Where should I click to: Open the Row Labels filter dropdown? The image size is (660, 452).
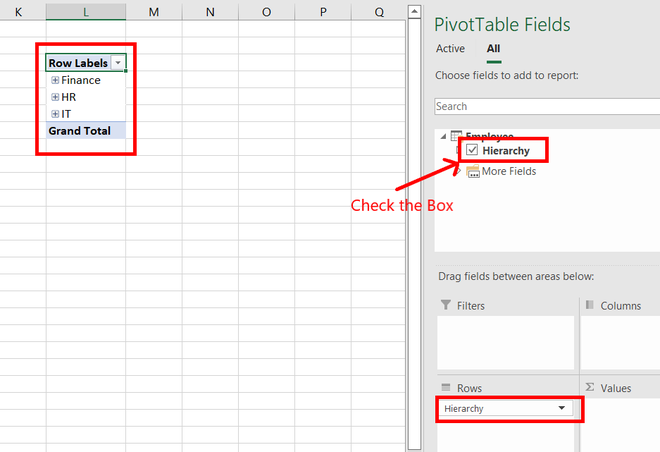(x=118, y=63)
